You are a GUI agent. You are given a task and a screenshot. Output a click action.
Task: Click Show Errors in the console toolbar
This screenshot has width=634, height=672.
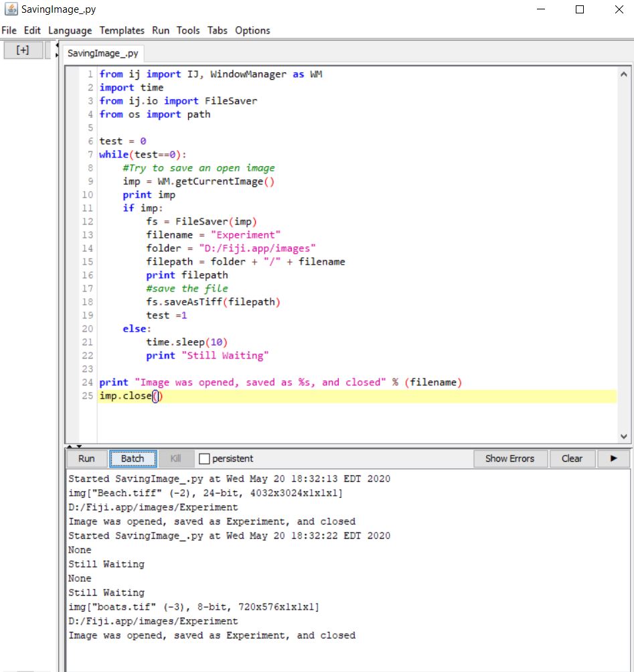click(x=510, y=458)
